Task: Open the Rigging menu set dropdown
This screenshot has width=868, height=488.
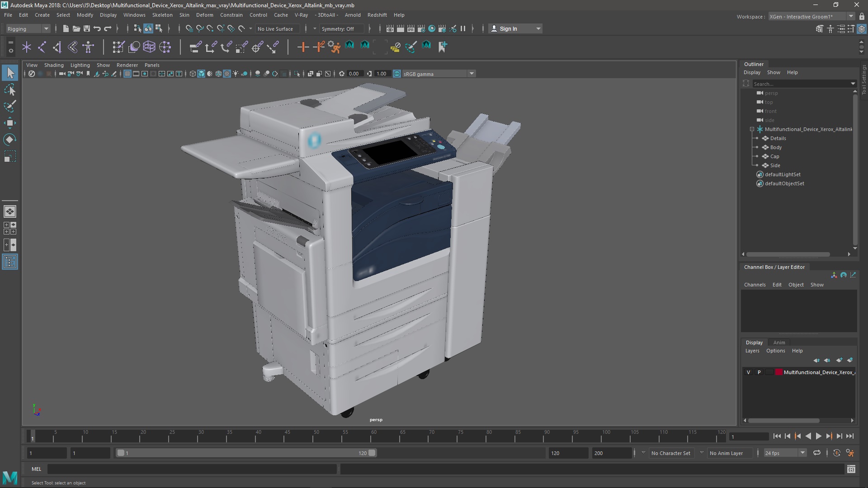Action: pos(28,28)
